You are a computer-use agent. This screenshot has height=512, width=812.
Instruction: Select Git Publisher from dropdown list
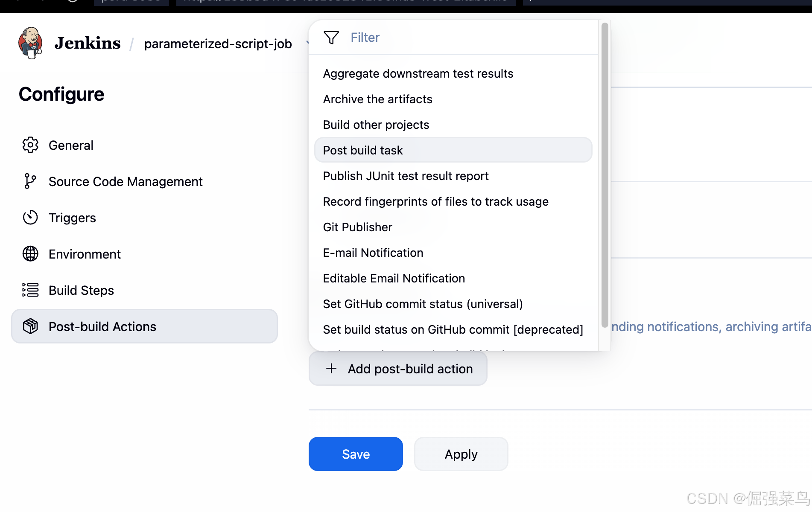pos(357,227)
